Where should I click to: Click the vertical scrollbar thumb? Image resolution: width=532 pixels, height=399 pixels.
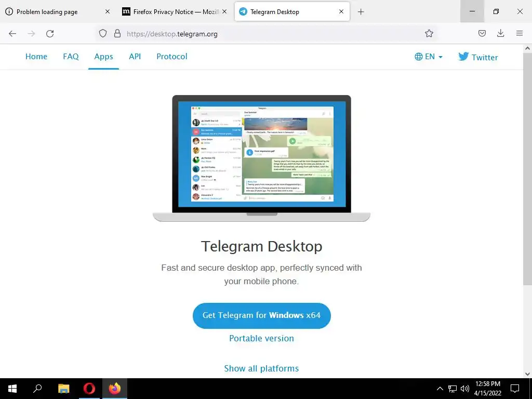point(528,169)
